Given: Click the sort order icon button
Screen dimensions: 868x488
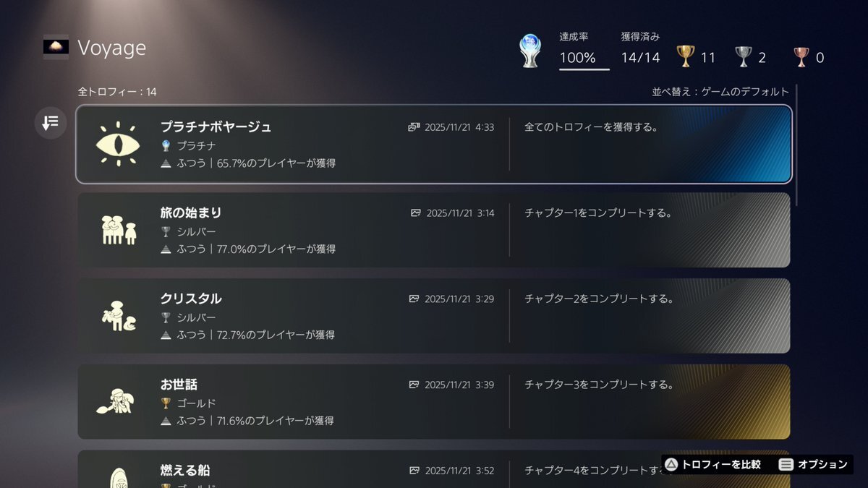Looking at the screenshot, I should (50, 123).
